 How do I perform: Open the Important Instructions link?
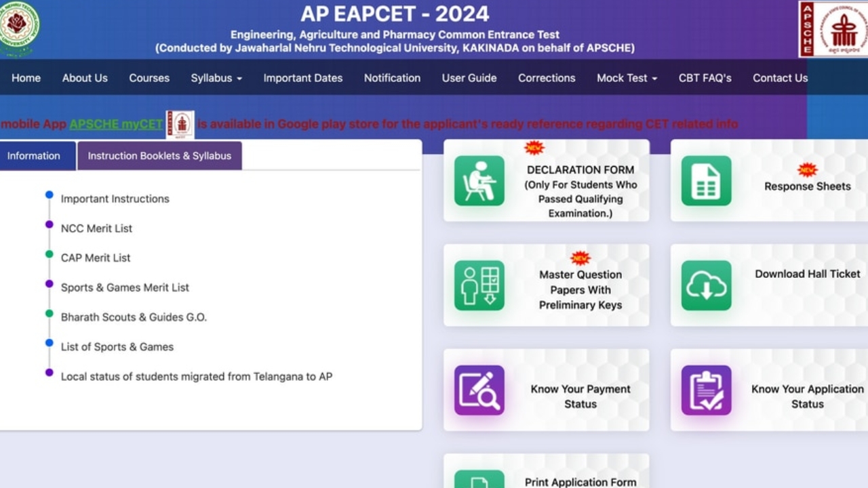(x=115, y=199)
